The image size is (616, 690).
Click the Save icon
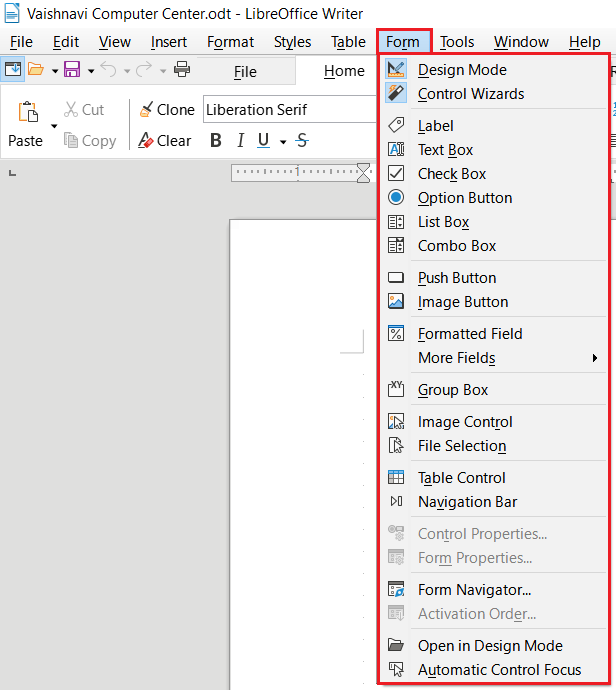tap(72, 69)
